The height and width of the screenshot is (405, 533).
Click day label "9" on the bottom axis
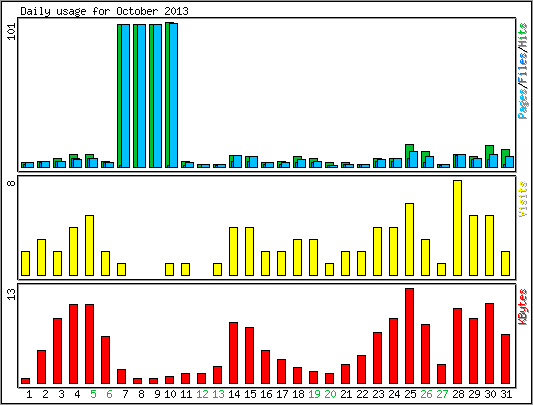[x=157, y=394]
